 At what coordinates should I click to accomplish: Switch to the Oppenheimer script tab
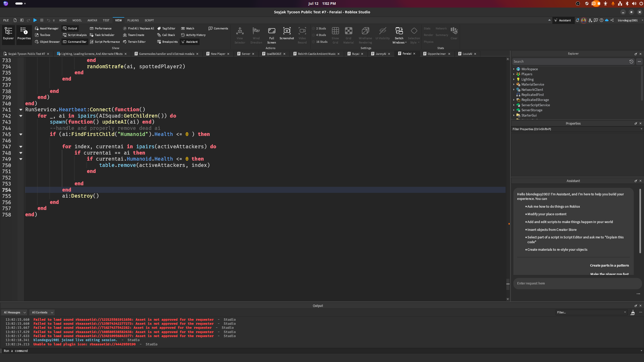click(x=437, y=54)
